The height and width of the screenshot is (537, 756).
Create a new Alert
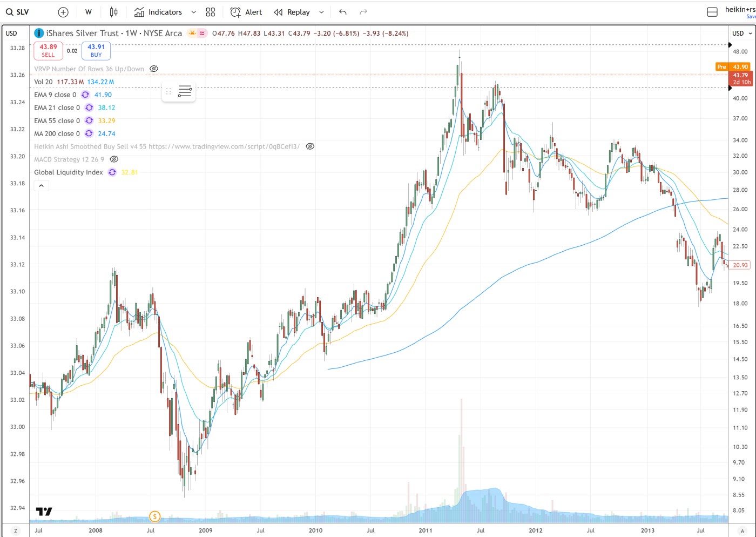[x=246, y=12]
